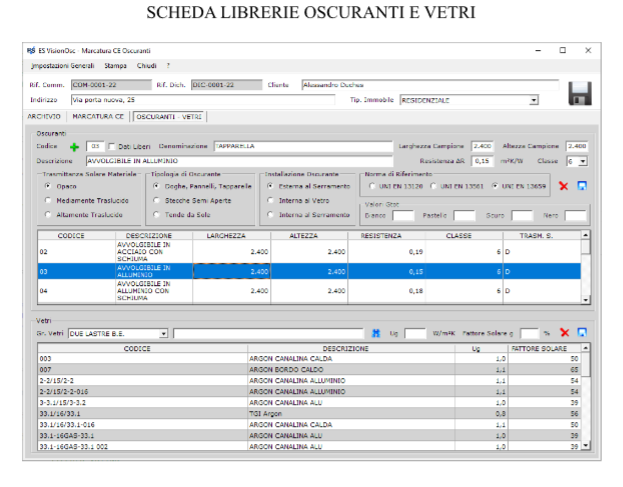Click the RESISTENZA column header
623x487 pixels.
pyautogui.click(x=386, y=236)
